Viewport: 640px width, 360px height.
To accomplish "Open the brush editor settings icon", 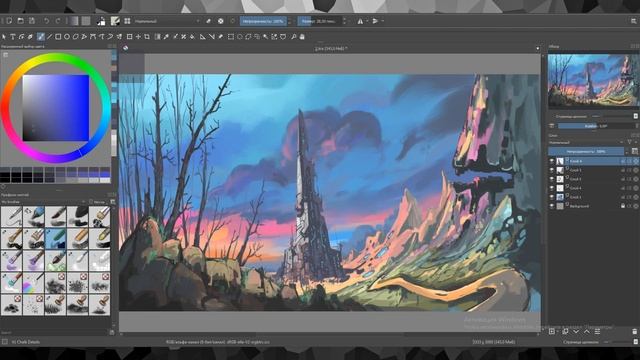I will [115, 21].
